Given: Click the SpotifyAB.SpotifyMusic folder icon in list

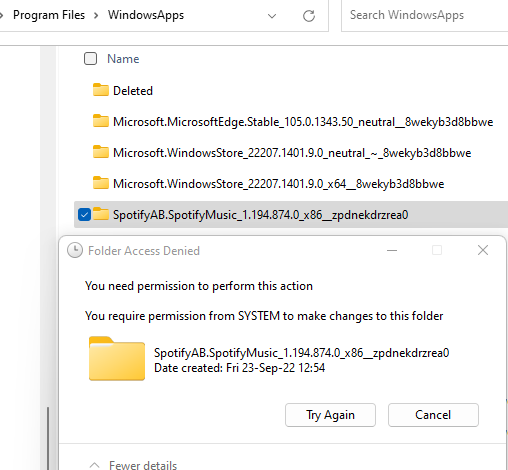Looking at the screenshot, I should [x=100, y=214].
